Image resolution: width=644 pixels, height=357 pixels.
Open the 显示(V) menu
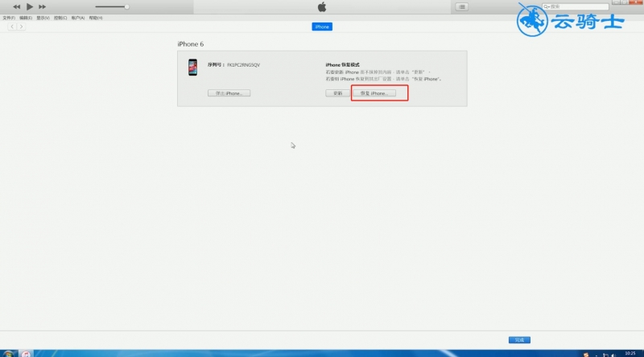coord(43,18)
